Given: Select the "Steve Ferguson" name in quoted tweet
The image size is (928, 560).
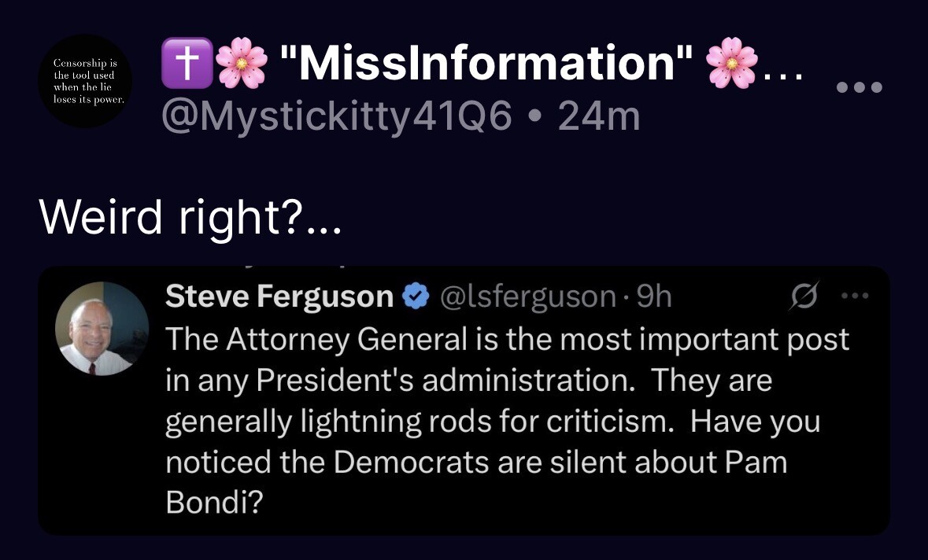Looking at the screenshot, I should coord(279,297).
